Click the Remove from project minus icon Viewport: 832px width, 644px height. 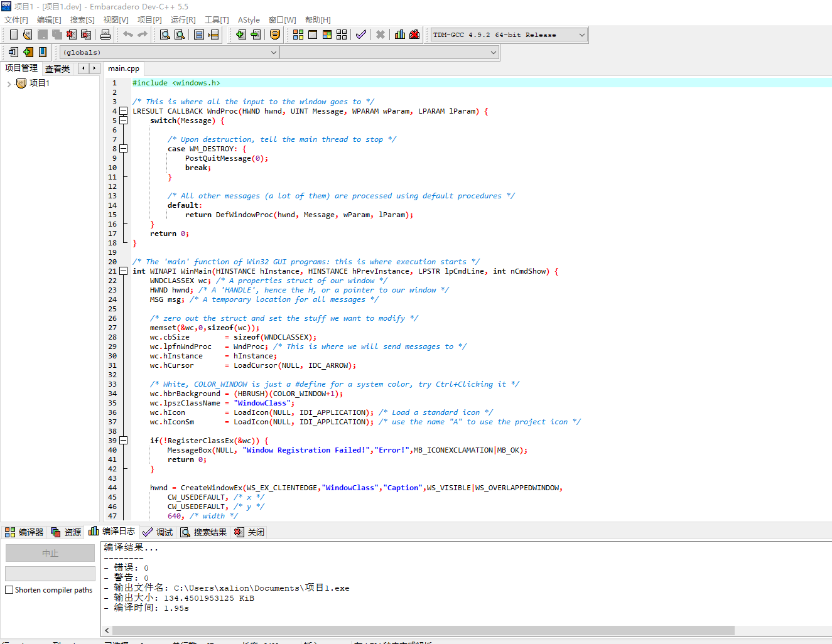[256, 35]
